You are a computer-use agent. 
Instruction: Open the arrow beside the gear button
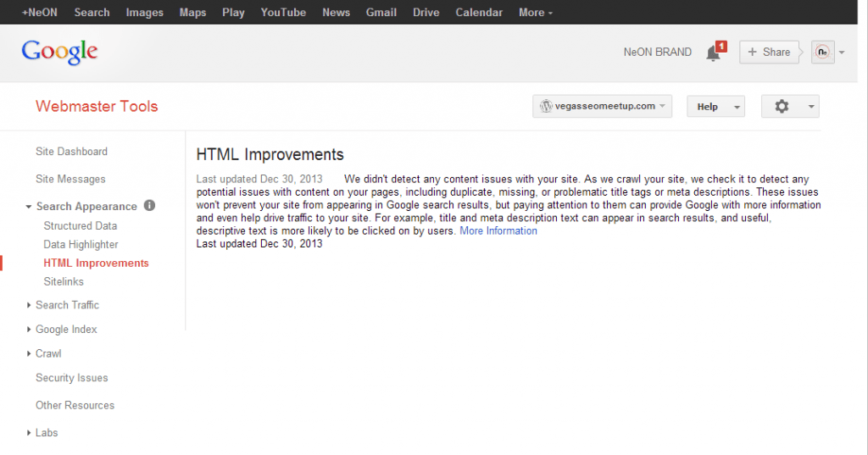pos(811,106)
